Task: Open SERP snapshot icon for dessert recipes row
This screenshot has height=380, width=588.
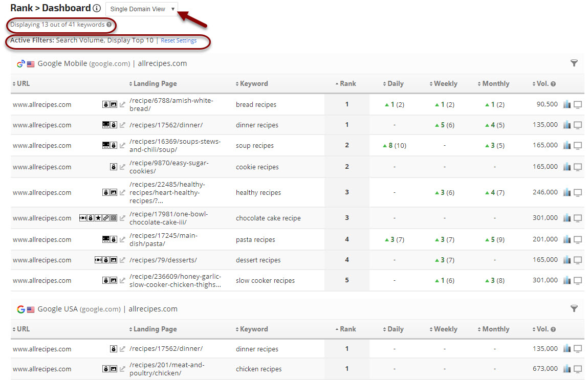Action: point(578,260)
